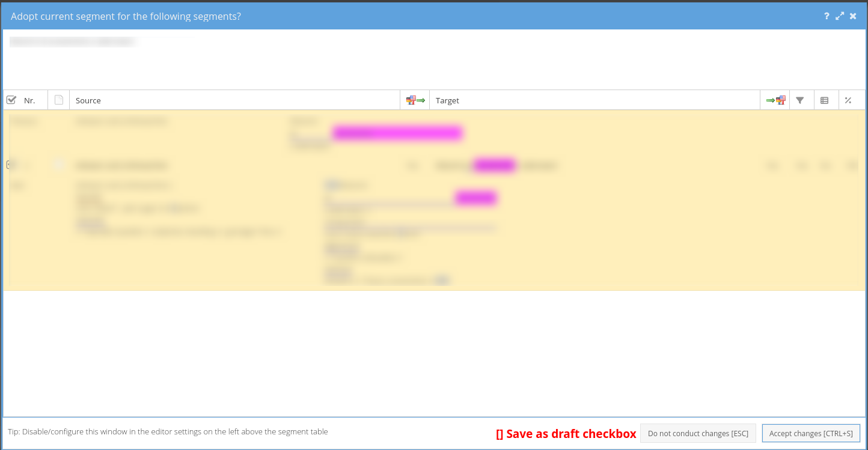Click the document icon column header
This screenshot has height=450, width=868.
(x=59, y=100)
